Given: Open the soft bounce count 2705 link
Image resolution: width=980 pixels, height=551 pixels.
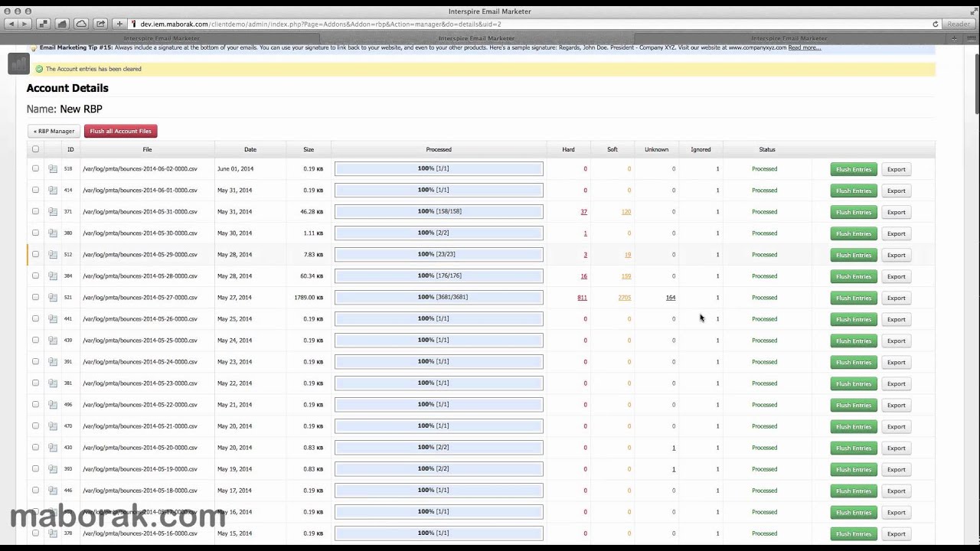Looking at the screenshot, I should click(x=625, y=298).
